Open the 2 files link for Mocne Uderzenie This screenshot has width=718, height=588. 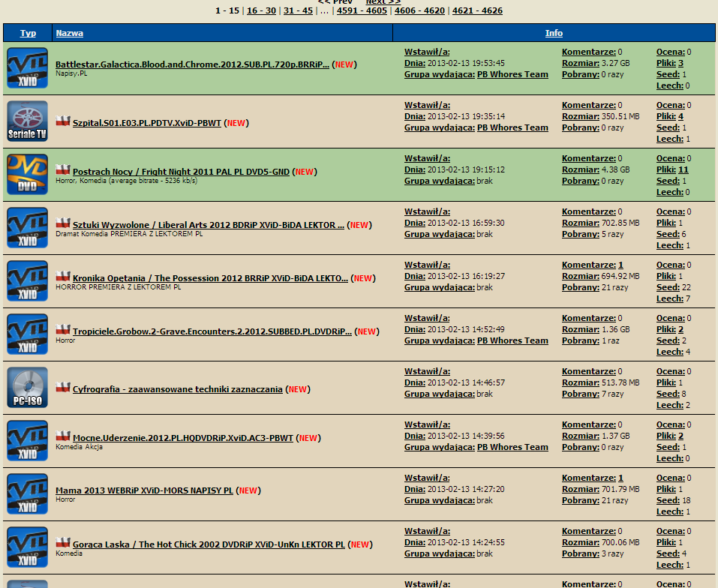pos(681,436)
